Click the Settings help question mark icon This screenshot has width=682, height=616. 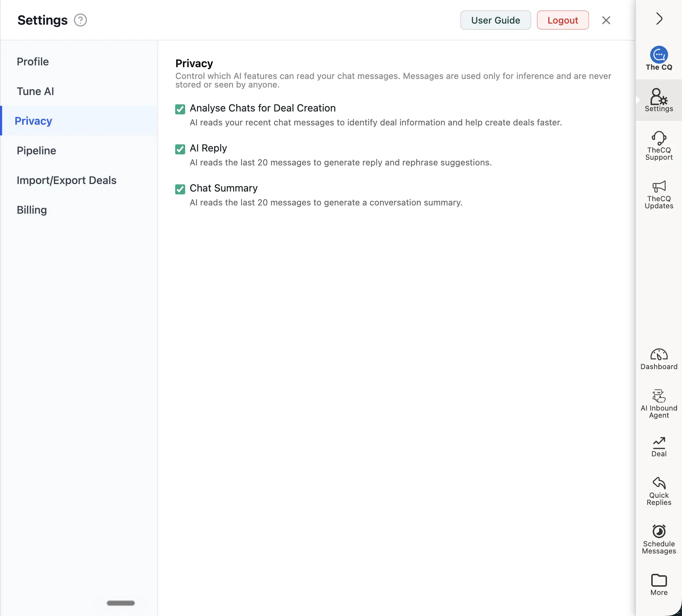(80, 20)
